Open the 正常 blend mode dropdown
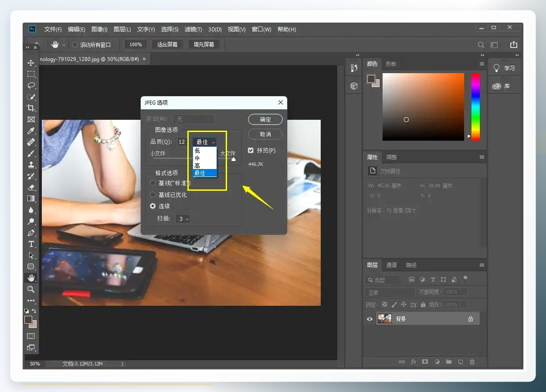The image size is (546, 392). pyautogui.click(x=390, y=293)
